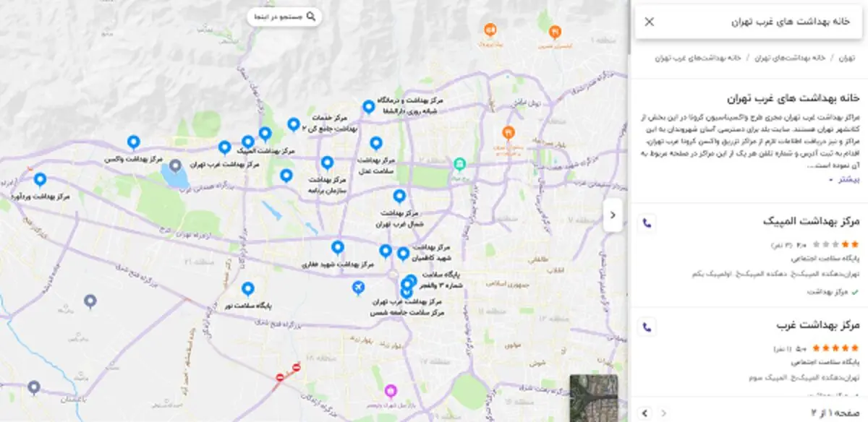Click the gray pin beside the lake

click(x=175, y=166)
